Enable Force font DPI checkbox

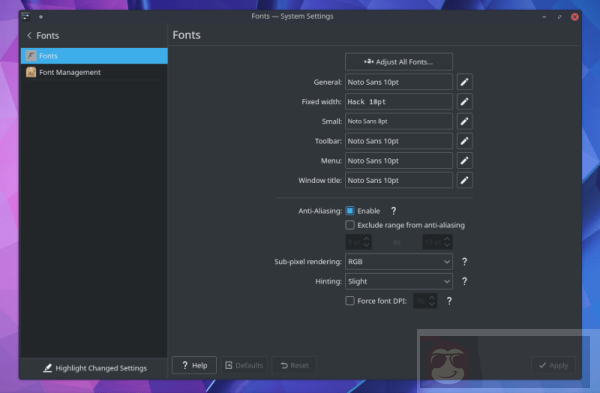tap(350, 301)
